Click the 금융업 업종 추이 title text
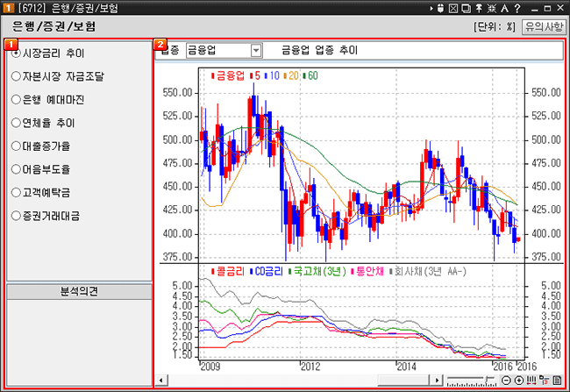This screenshot has height=392, width=570. point(320,50)
